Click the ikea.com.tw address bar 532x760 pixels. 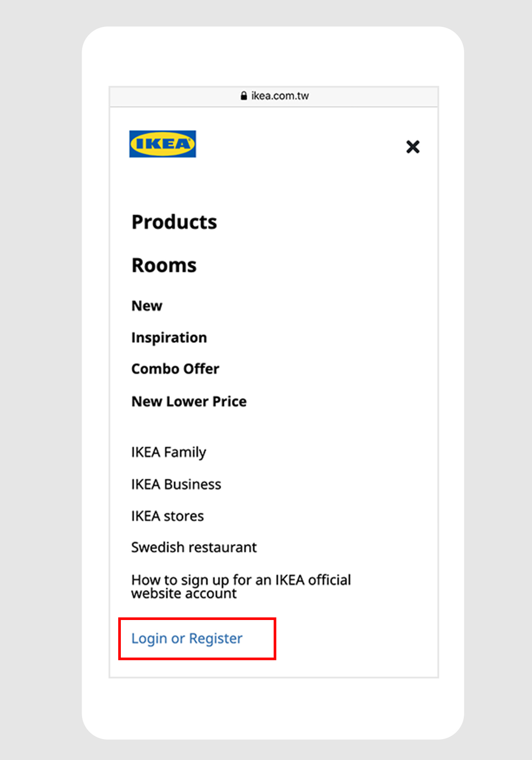point(279,96)
